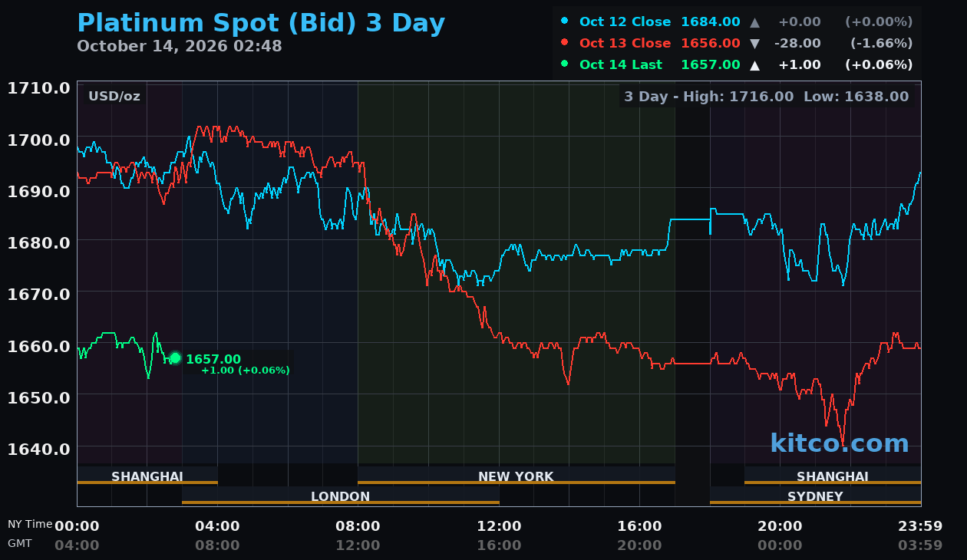Click the kitco.com link
Screen dimensions: 967x560
tap(839, 443)
